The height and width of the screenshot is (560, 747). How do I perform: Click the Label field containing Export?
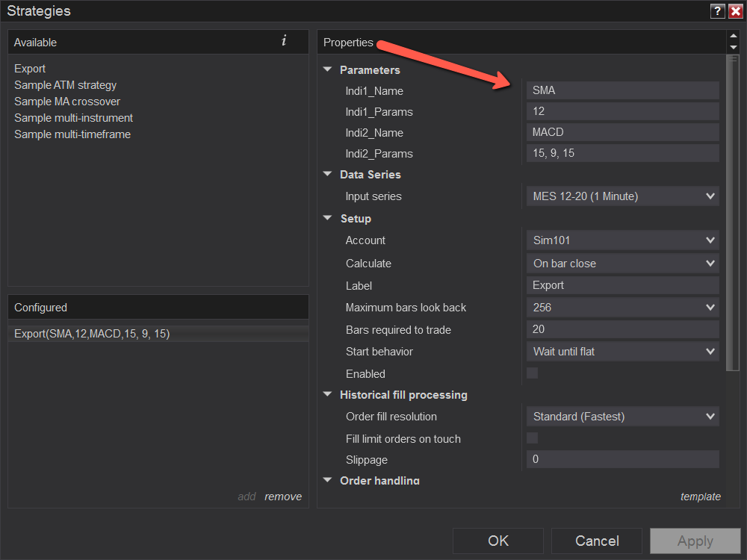(x=623, y=285)
